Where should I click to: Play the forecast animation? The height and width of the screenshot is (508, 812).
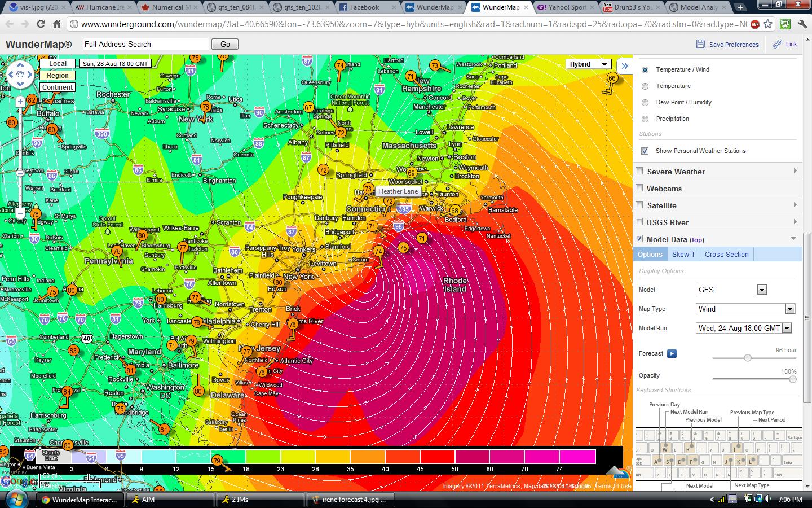[x=672, y=353]
